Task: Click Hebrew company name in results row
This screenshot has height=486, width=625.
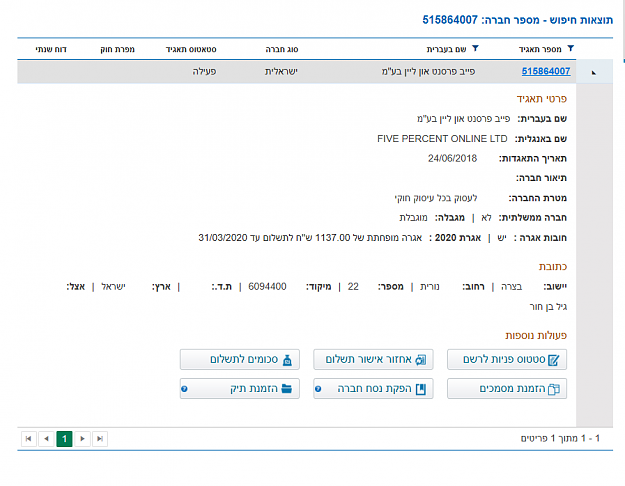Action: coord(428,72)
